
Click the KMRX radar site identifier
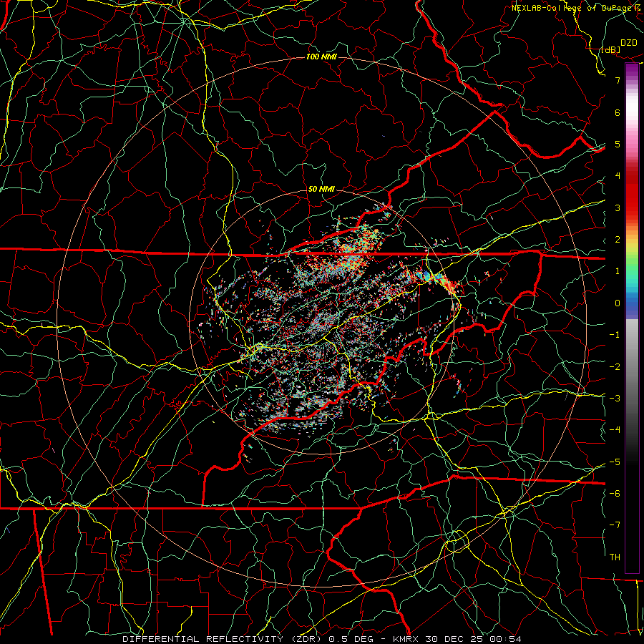coord(406,639)
